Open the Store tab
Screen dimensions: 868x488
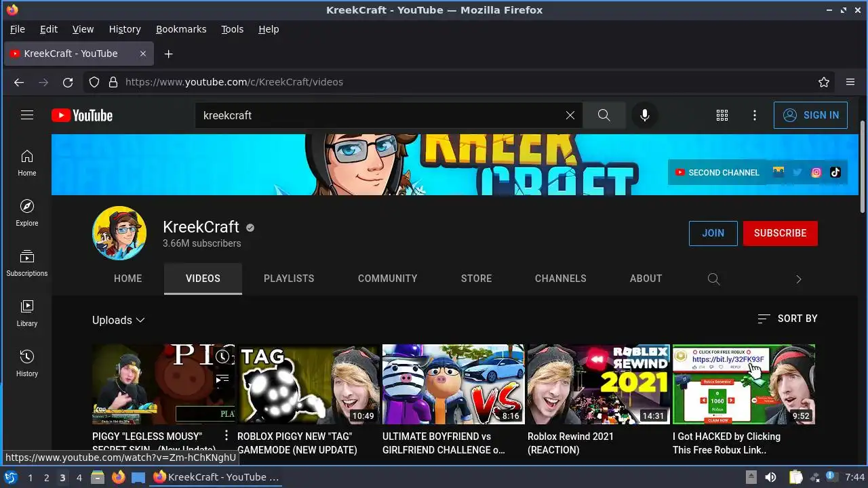477,279
